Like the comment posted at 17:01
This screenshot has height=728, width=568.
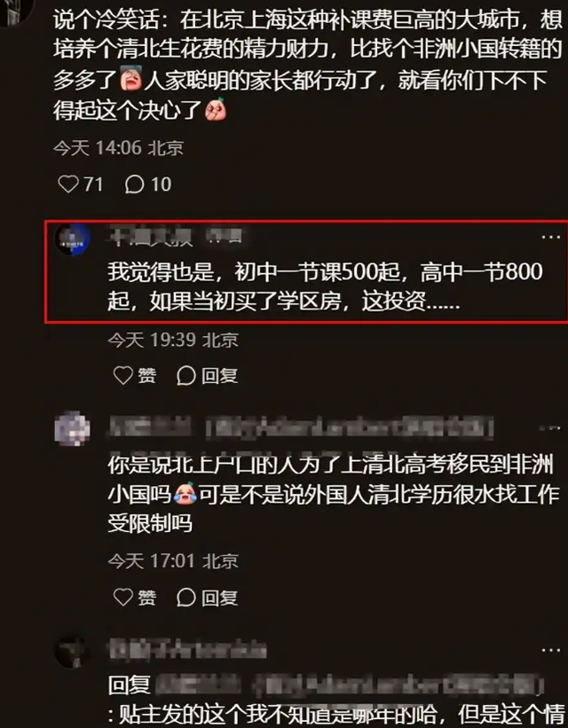(135, 597)
